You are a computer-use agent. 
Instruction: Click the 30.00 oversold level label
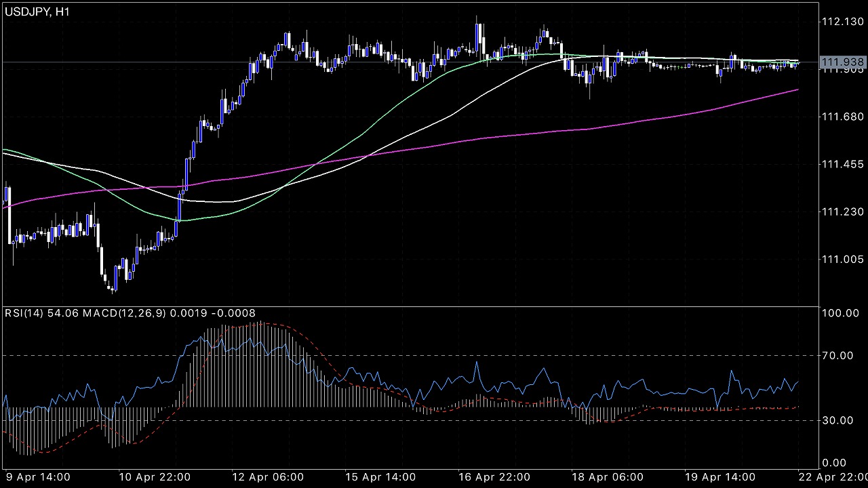pyautogui.click(x=838, y=420)
